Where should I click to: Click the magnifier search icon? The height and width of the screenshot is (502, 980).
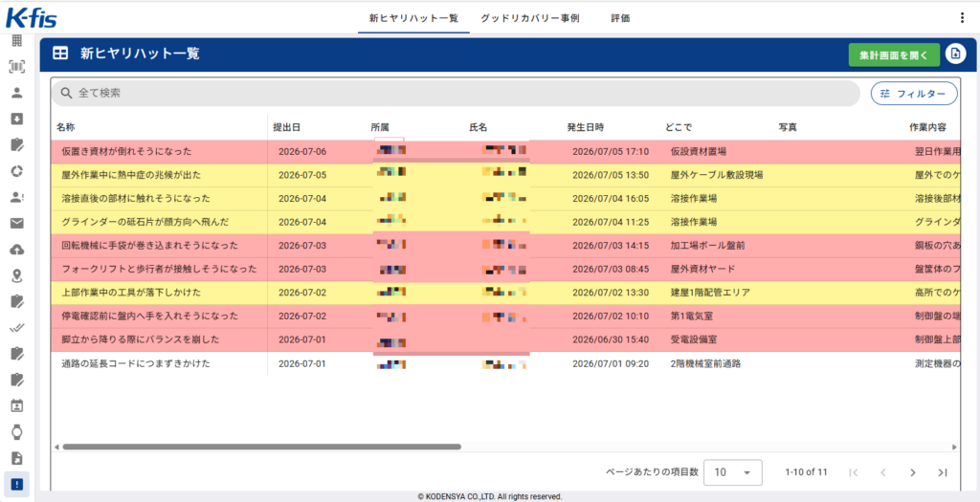66,93
